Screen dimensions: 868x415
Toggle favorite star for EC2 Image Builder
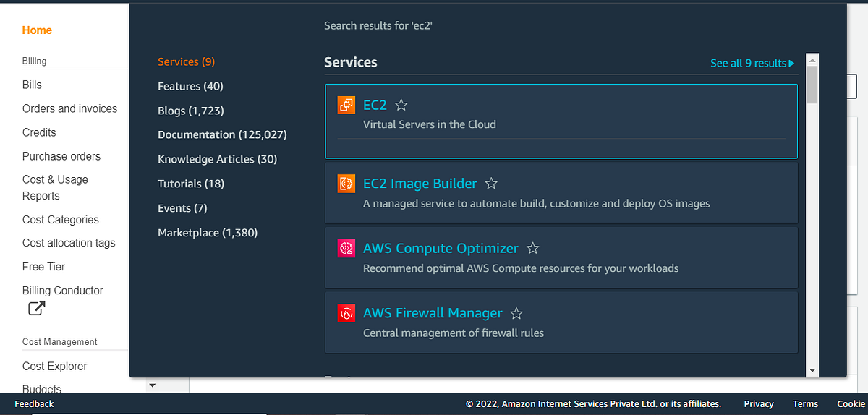(491, 184)
